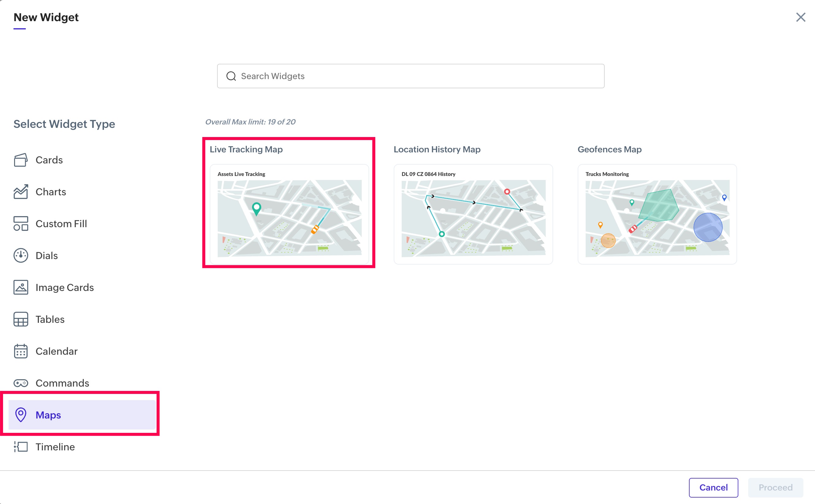Select the Live Tracking Map thumbnail
This screenshot has width=815, height=504.
(x=289, y=214)
